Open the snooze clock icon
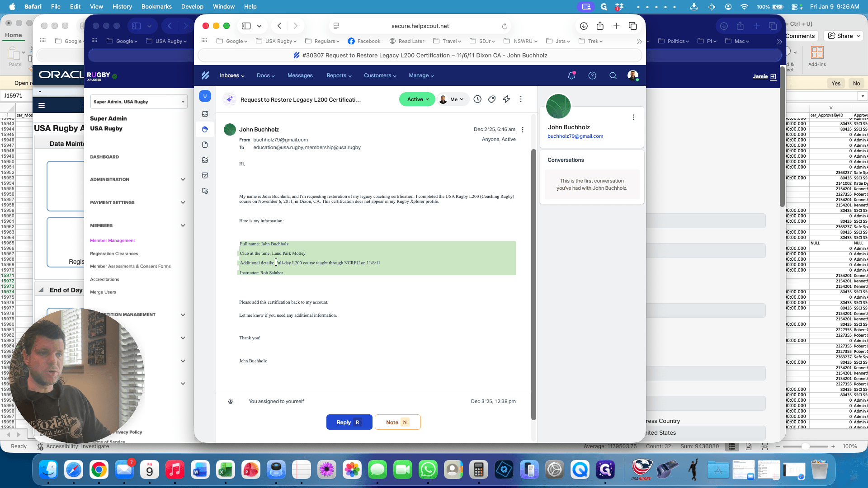This screenshot has height=488, width=868. 477,99
